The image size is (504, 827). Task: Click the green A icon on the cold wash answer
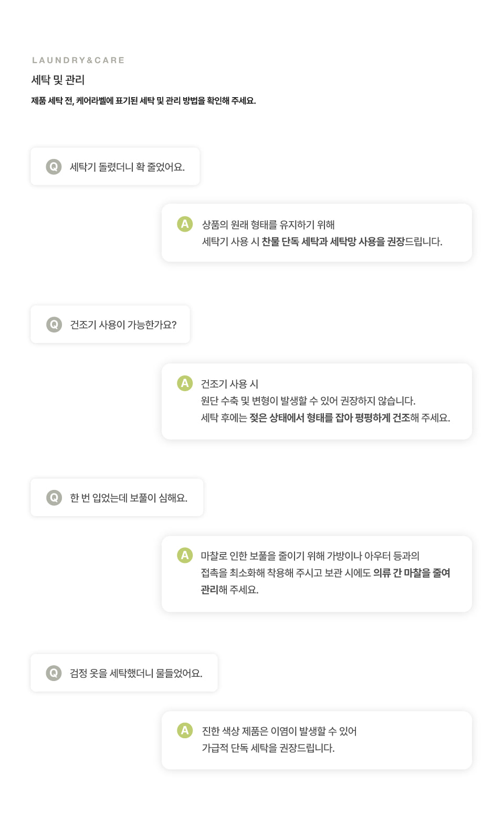(185, 224)
